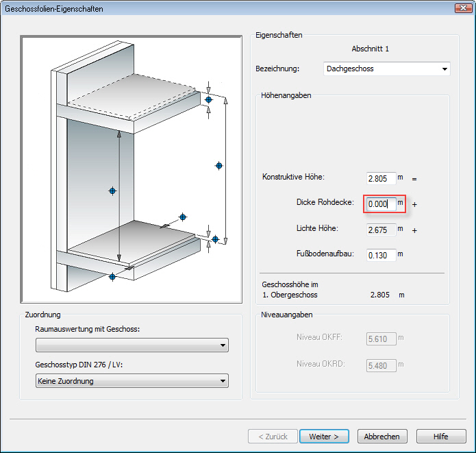The width and height of the screenshot is (476, 453).
Task: Click the Abbrechen button
Action: point(382,437)
